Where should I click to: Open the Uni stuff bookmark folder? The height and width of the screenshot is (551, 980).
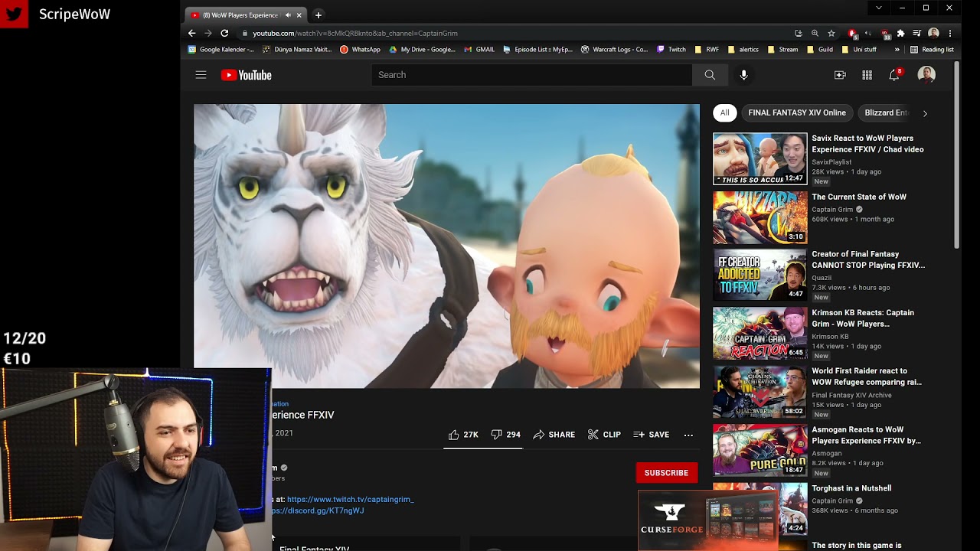click(x=859, y=50)
